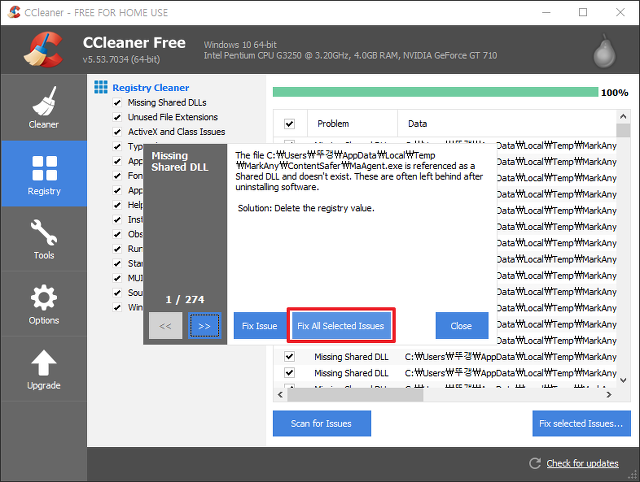This screenshot has width=640, height=482.
Task: Click the vertical scrollbar thumb in results
Action: (x=623, y=130)
